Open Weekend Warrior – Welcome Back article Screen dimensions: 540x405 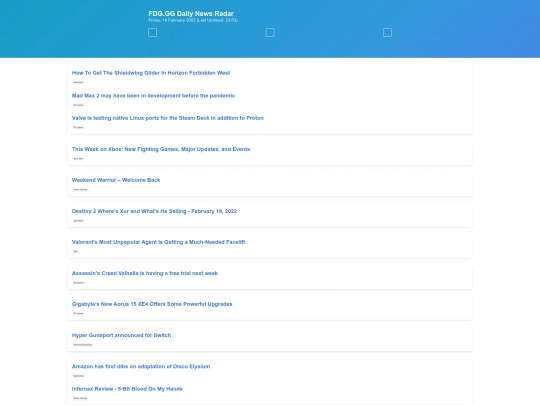(116, 180)
